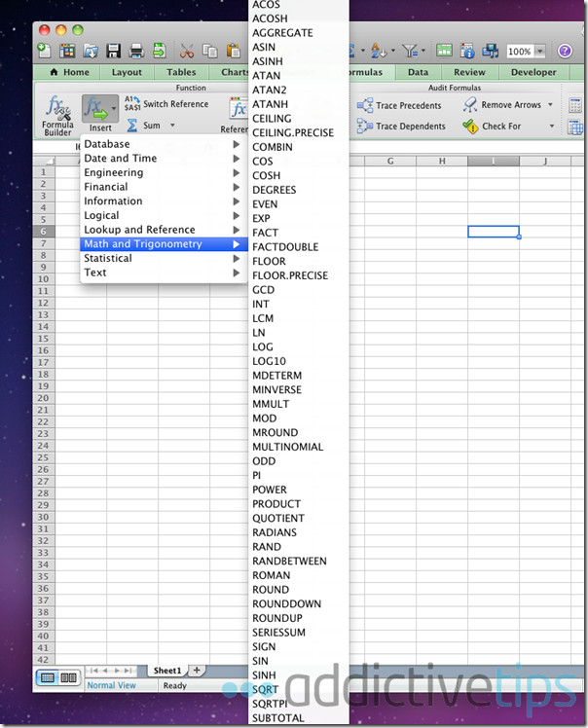The height and width of the screenshot is (728, 588).
Task: Click the Import icon with green arrow
Action: coord(160,51)
